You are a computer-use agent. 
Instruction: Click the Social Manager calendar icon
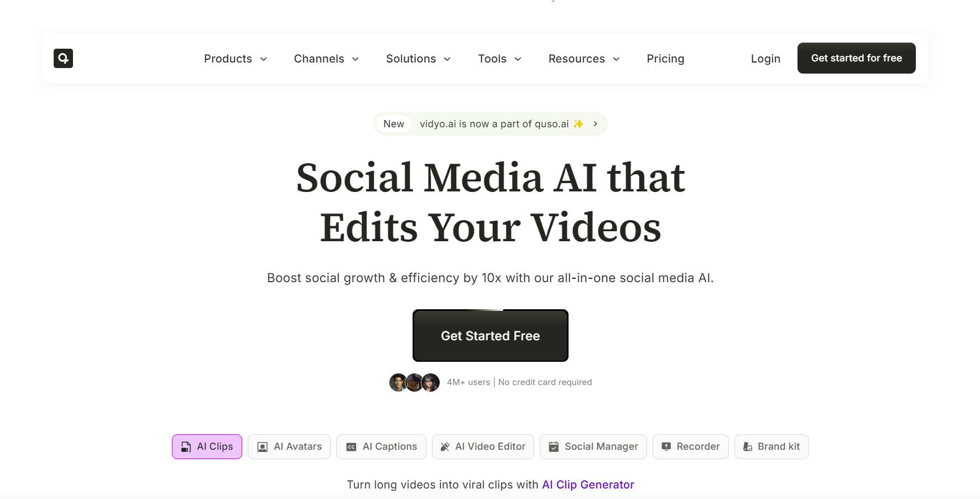pos(554,447)
